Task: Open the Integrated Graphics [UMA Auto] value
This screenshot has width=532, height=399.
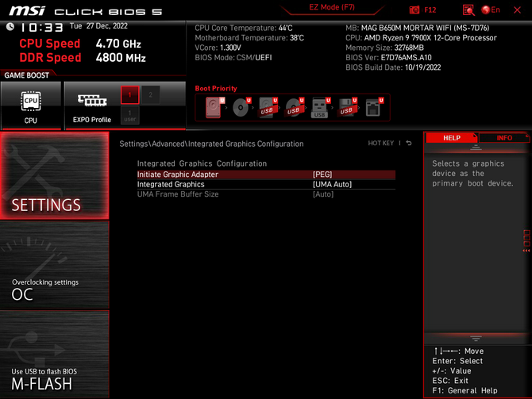Action: tap(332, 184)
